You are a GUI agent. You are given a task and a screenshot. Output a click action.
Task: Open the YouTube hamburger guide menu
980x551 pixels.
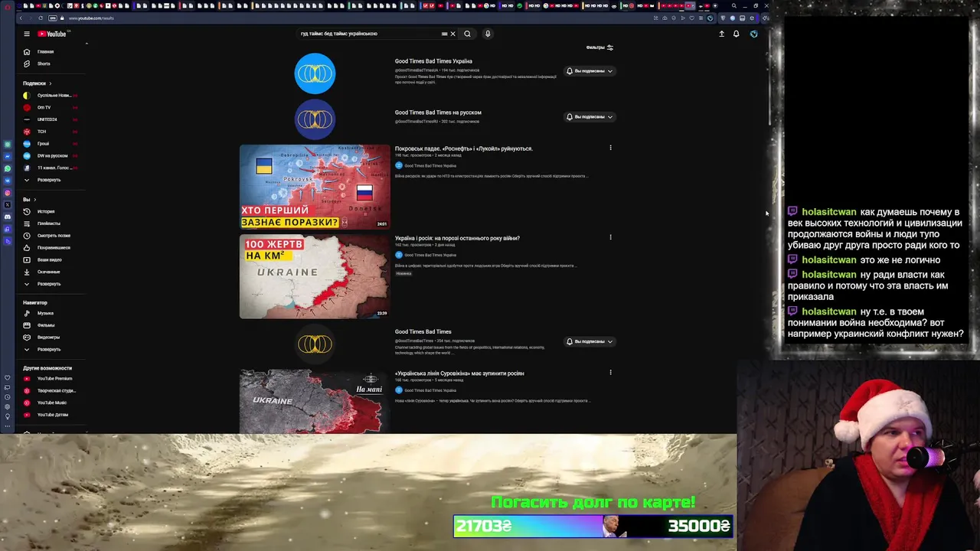26,34
